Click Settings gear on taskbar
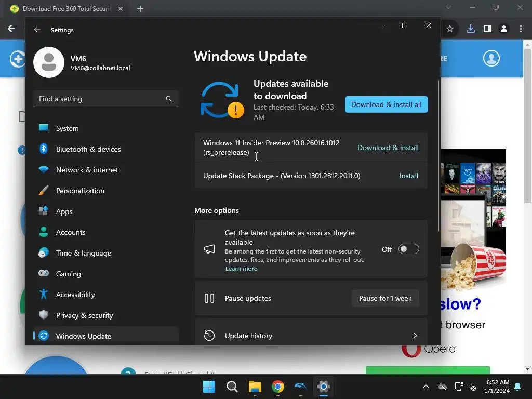The height and width of the screenshot is (399, 532). click(324, 387)
